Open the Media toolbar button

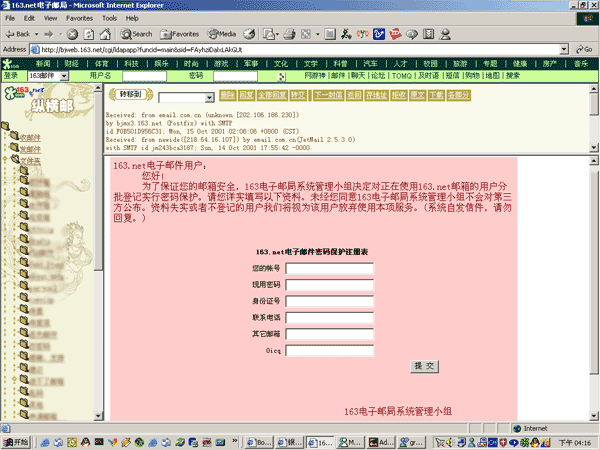point(222,34)
